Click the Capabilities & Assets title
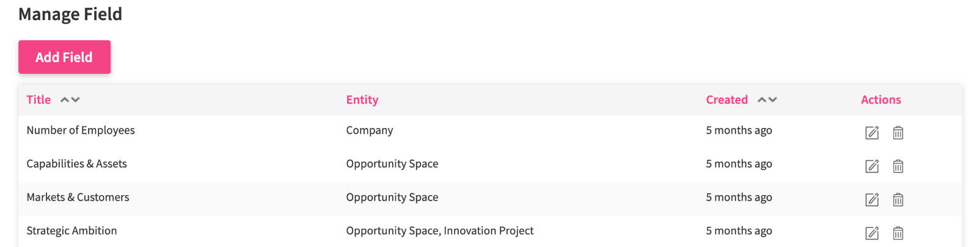The image size is (980, 247). coord(76,163)
